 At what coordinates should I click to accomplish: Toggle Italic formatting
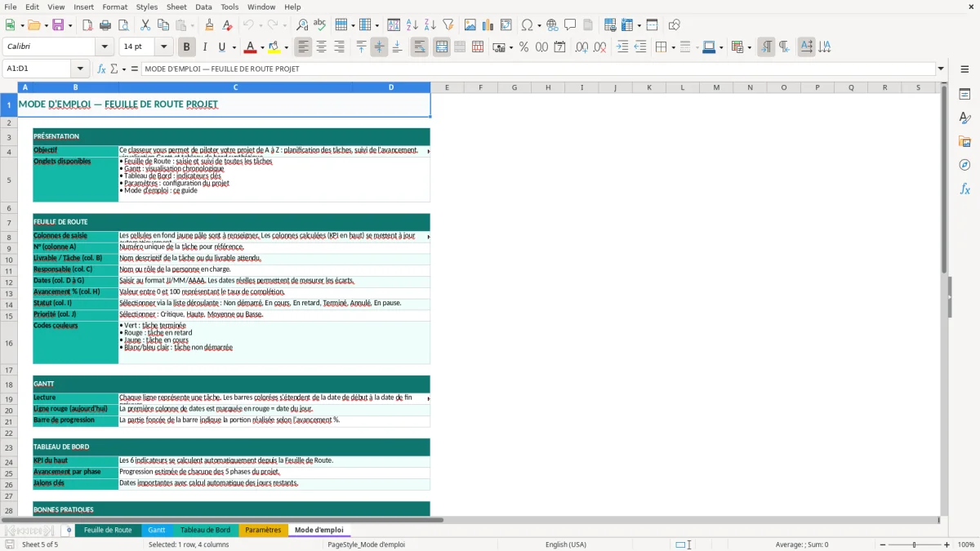click(x=204, y=47)
